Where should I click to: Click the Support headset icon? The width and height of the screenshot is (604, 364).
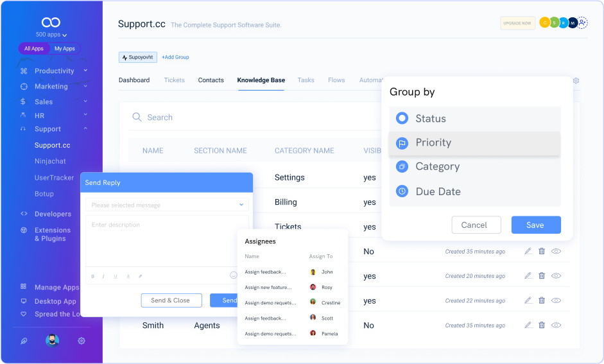[23, 129]
